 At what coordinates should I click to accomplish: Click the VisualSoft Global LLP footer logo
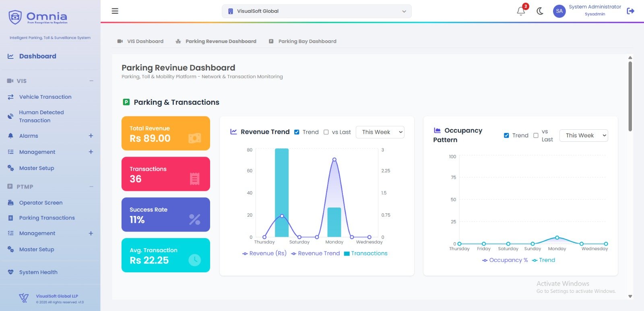coord(24,298)
